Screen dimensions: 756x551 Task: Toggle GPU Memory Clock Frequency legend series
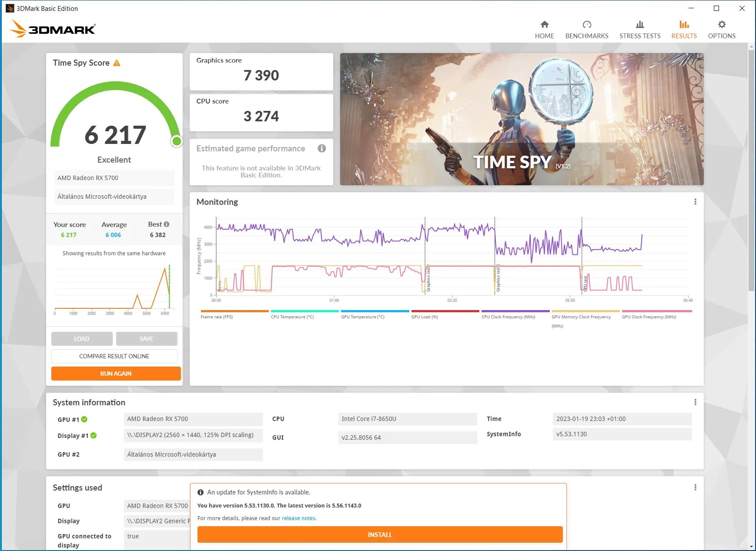(x=585, y=319)
